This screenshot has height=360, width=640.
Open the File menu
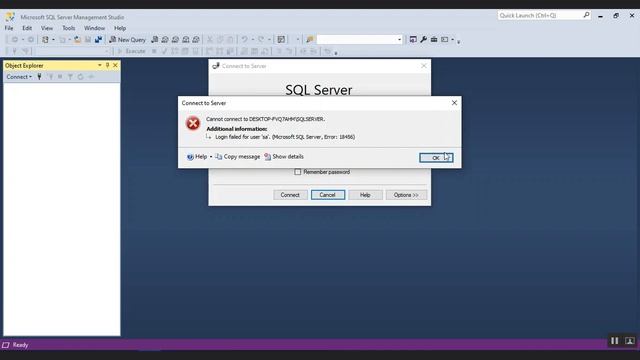pos(9,28)
